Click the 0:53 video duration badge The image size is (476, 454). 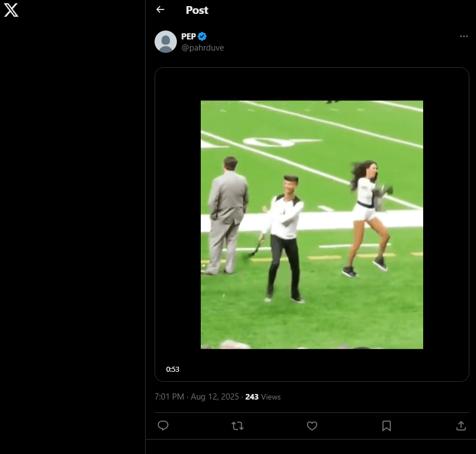[x=172, y=369]
